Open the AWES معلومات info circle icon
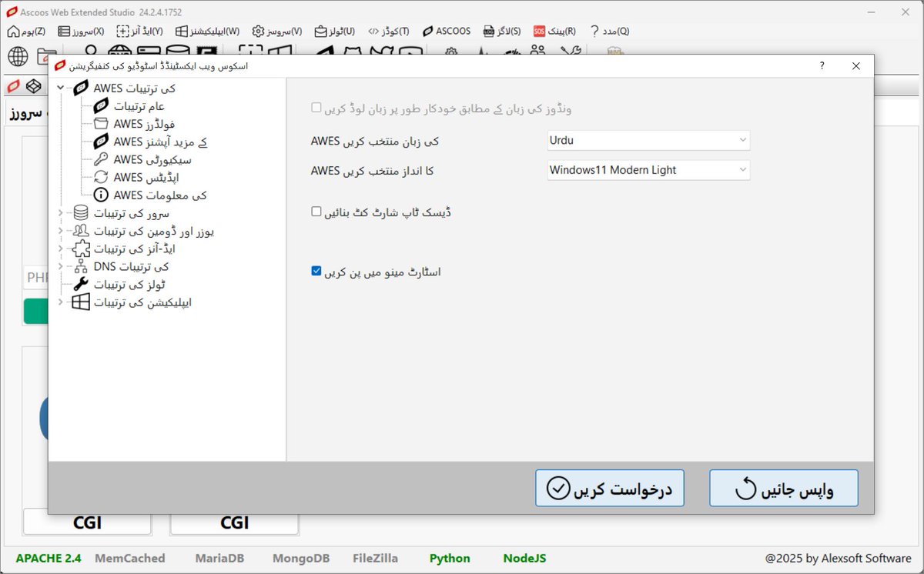 (102, 195)
